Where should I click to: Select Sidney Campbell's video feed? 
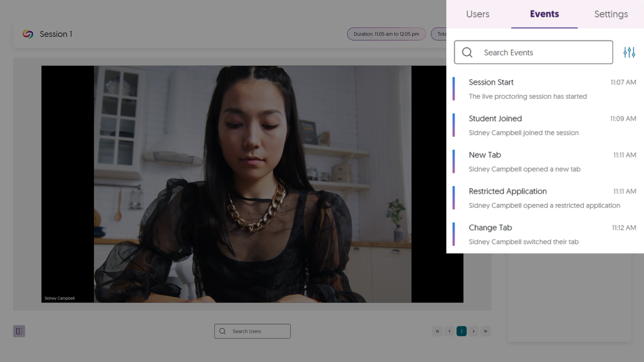pyautogui.click(x=252, y=184)
